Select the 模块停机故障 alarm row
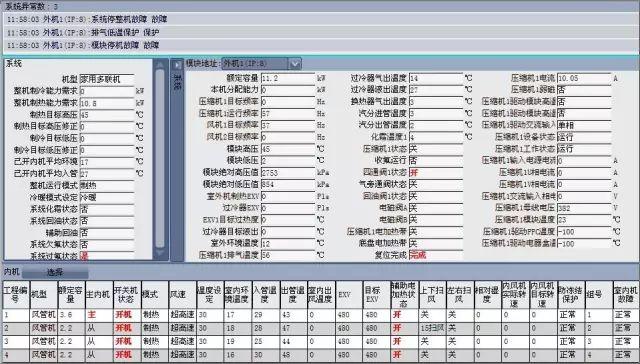 [320, 45]
